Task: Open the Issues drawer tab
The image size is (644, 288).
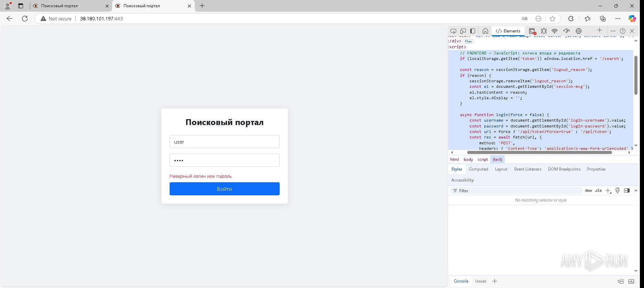Action: 481,281
